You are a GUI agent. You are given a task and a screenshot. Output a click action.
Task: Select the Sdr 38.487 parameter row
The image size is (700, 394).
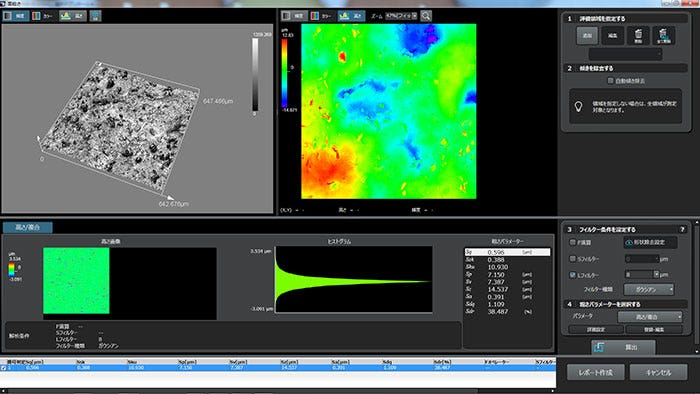coord(507,311)
